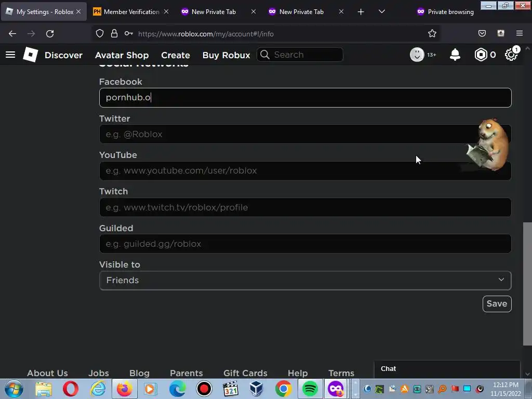Click the Save button

pos(497,303)
